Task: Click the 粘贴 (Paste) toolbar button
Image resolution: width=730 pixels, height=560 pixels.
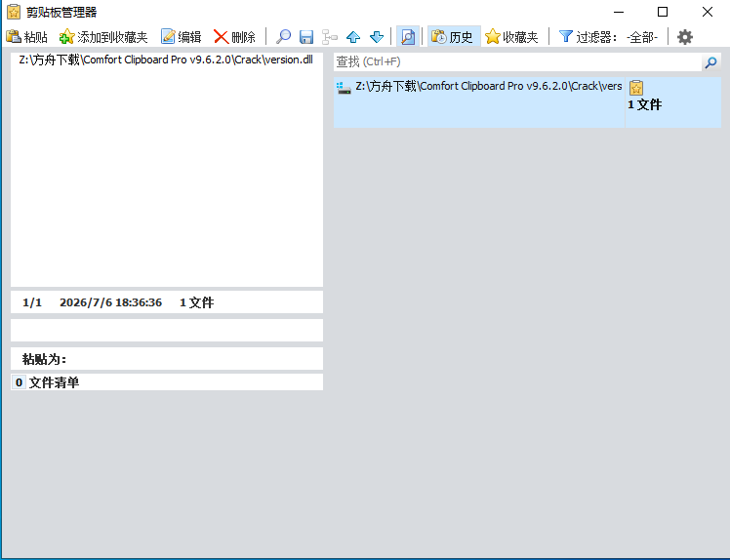Action: [x=27, y=37]
